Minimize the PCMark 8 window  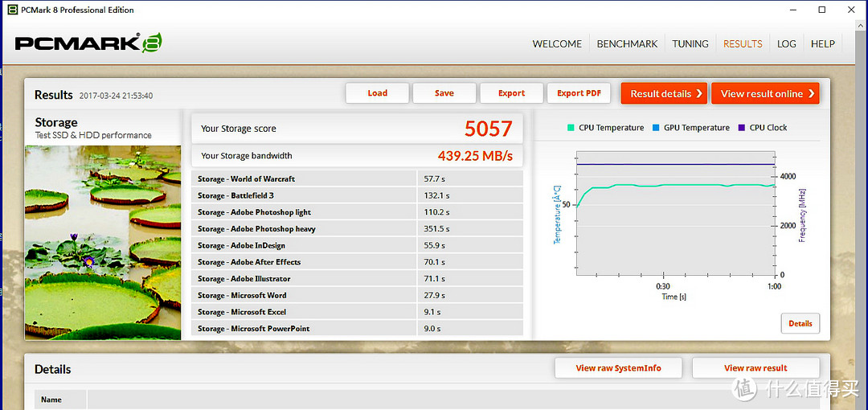[792, 10]
